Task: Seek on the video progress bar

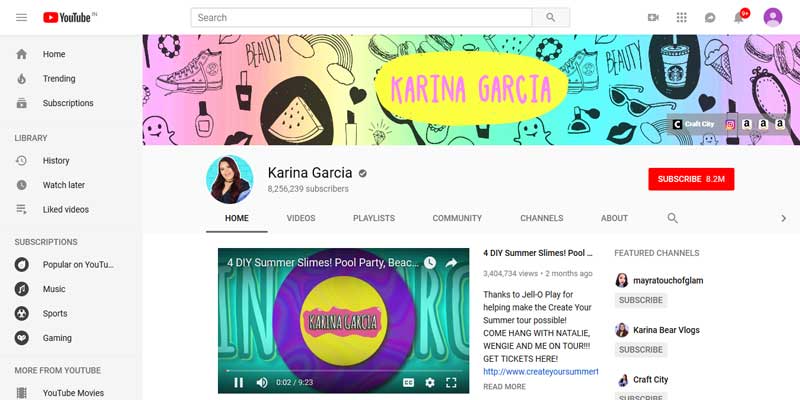Action: [x=343, y=370]
